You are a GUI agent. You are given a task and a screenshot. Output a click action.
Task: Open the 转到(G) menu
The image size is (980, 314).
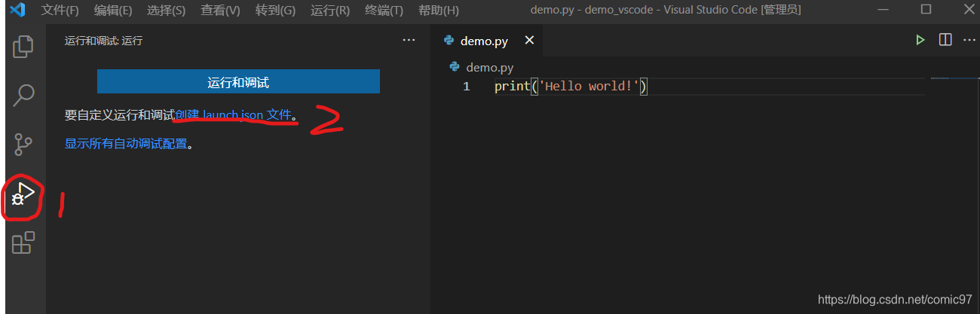(x=275, y=11)
